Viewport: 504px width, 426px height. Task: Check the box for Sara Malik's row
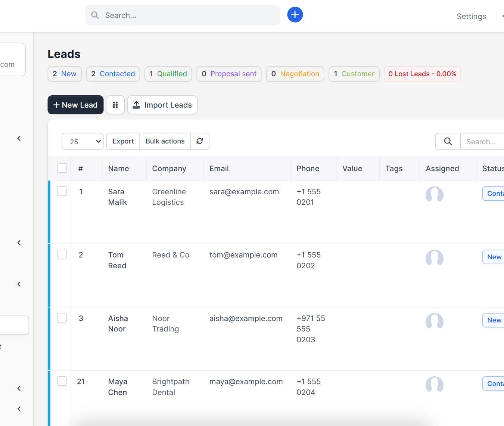tap(62, 191)
